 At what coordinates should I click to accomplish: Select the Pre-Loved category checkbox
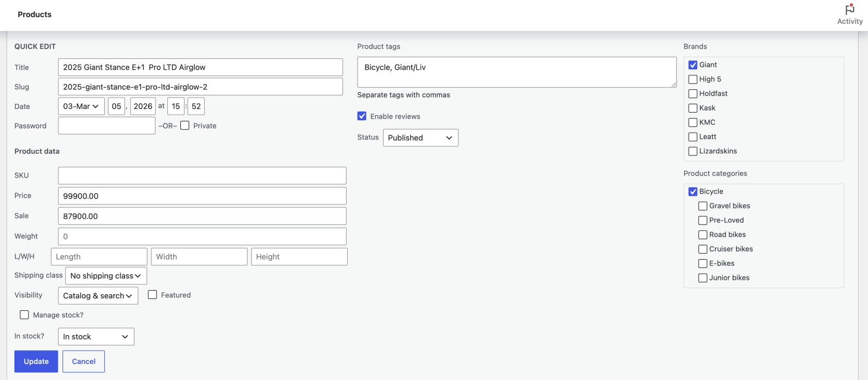[x=703, y=220]
